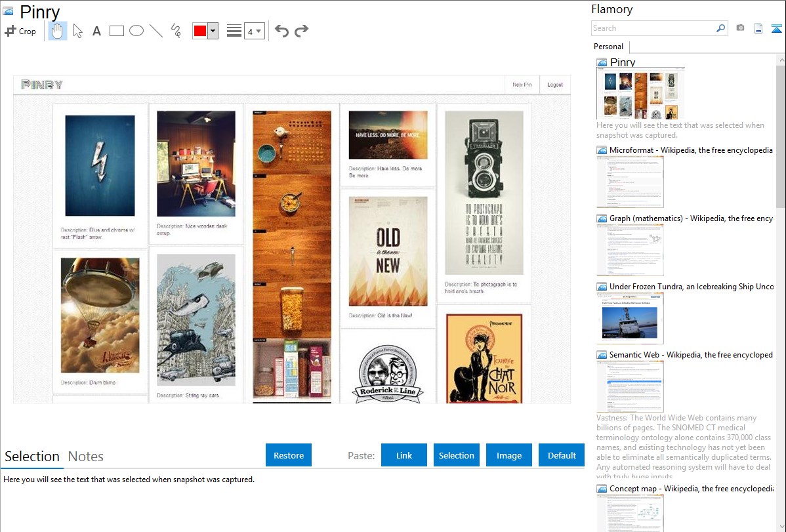This screenshot has height=532, width=786.
Task: Choose the text annotation tool
Action: tap(96, 31)
